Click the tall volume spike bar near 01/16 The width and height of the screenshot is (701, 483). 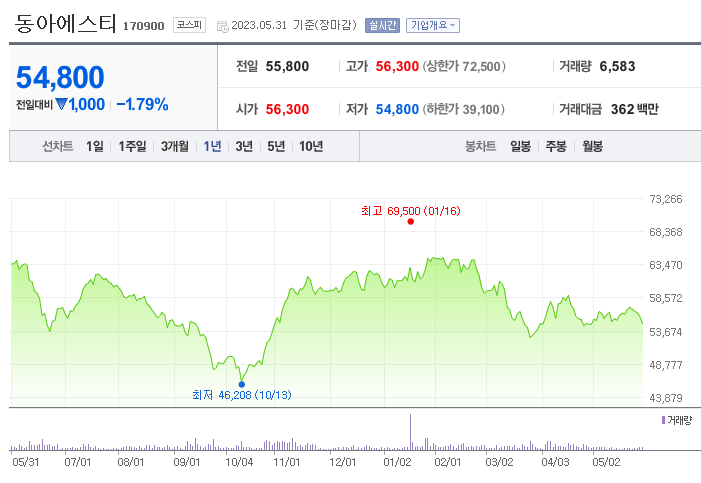tap(410, 432)
